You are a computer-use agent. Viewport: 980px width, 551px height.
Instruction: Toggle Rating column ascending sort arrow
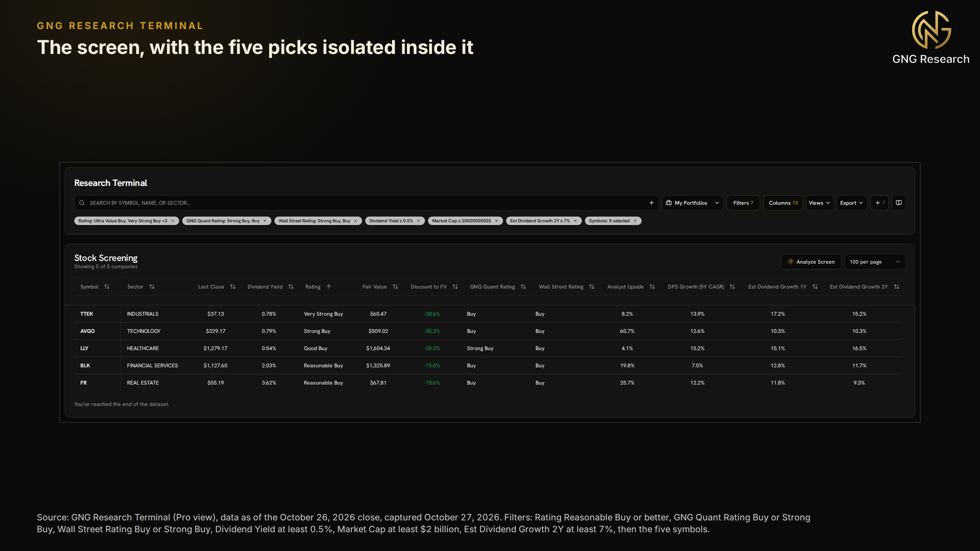[329, 287]
